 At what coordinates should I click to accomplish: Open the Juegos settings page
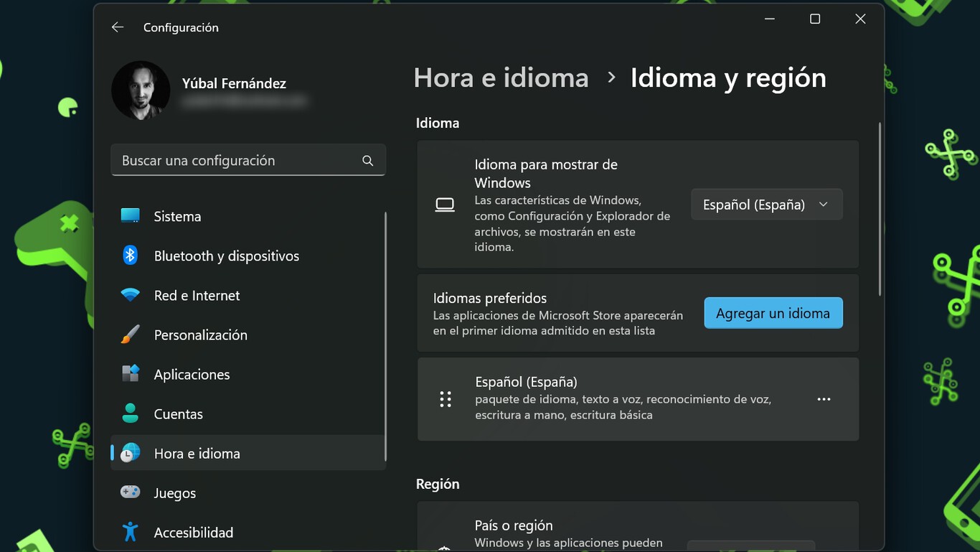(x=174, y=492)
